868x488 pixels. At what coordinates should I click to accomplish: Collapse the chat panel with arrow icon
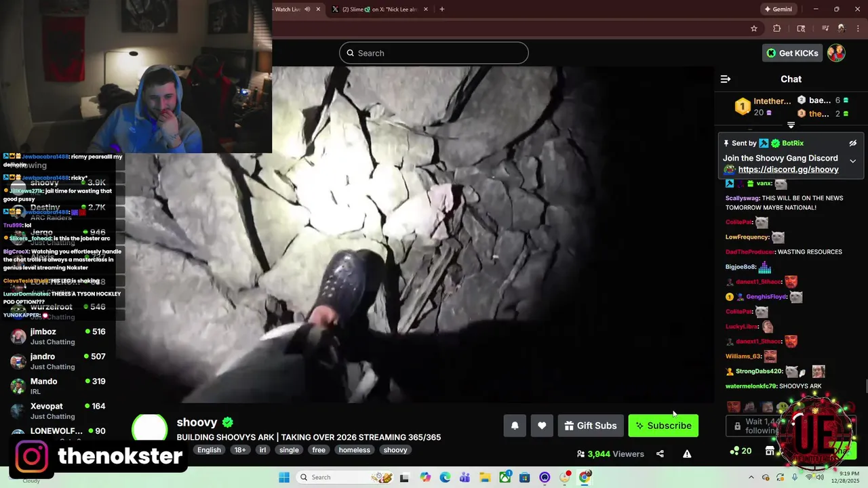(x=726, y=79)
